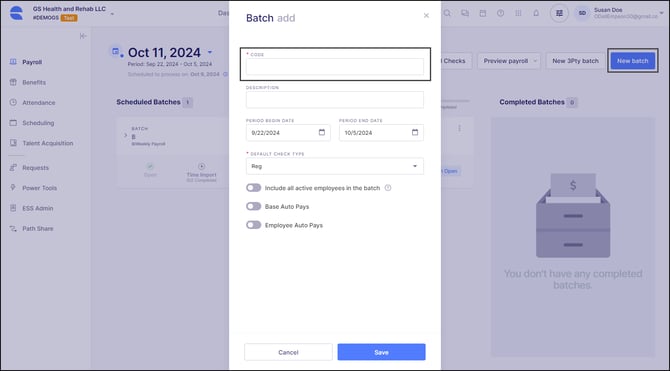Click the Power Tools icon
Screen dimensions: 670x371
click(13, 188)
